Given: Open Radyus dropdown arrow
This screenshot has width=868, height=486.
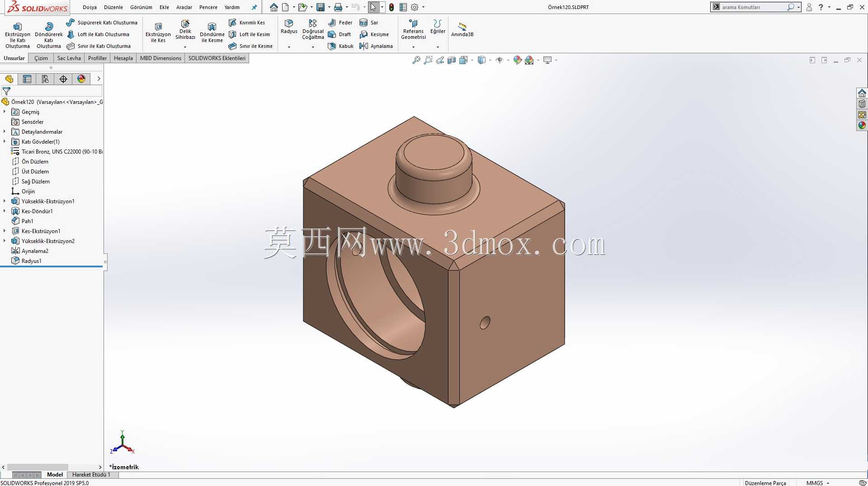Looking at the screenshot, I should point(289,47).
